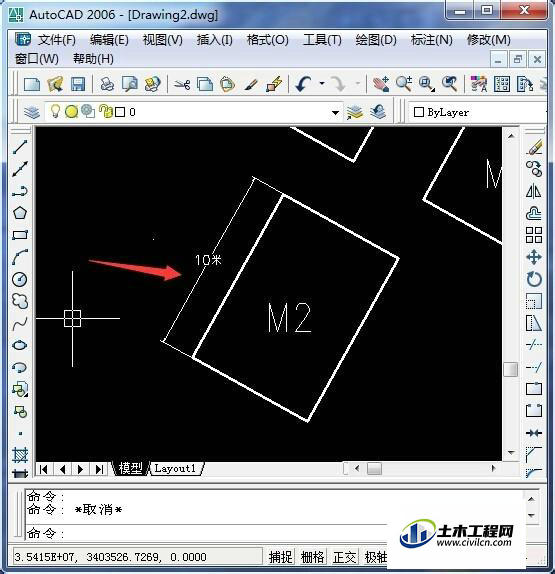Select the Insert Block tool

20,390
